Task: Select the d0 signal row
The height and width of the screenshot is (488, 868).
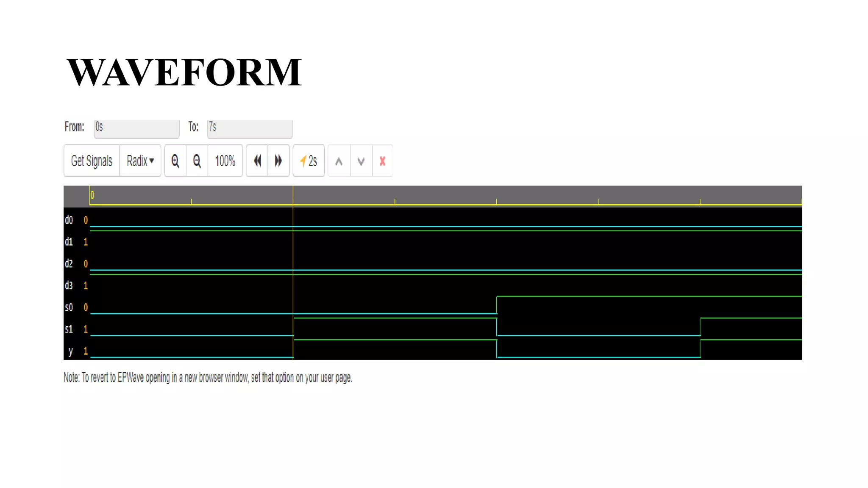Action: (x=433, y=220)
